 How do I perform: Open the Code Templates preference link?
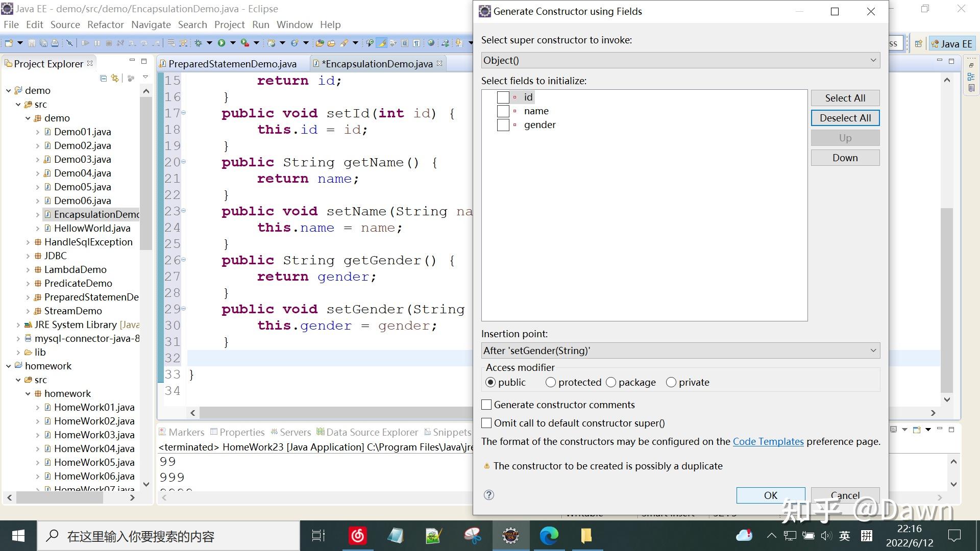coord(768,441)
